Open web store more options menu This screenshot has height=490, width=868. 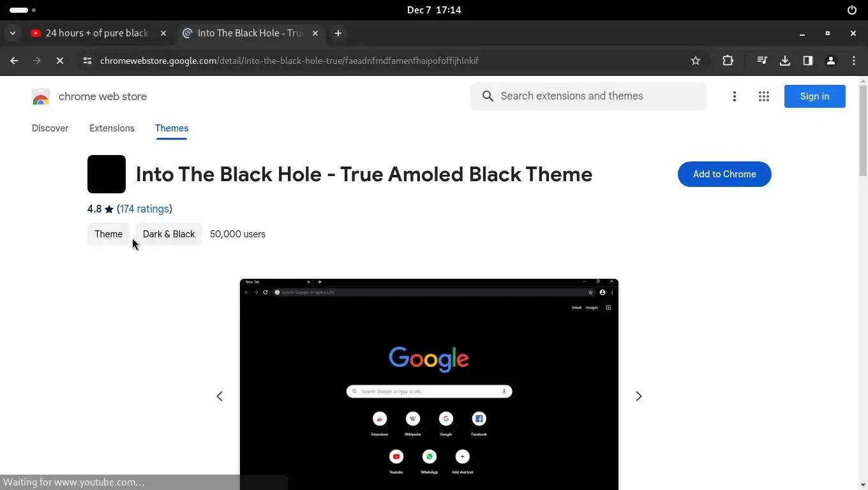click(735, 96)
